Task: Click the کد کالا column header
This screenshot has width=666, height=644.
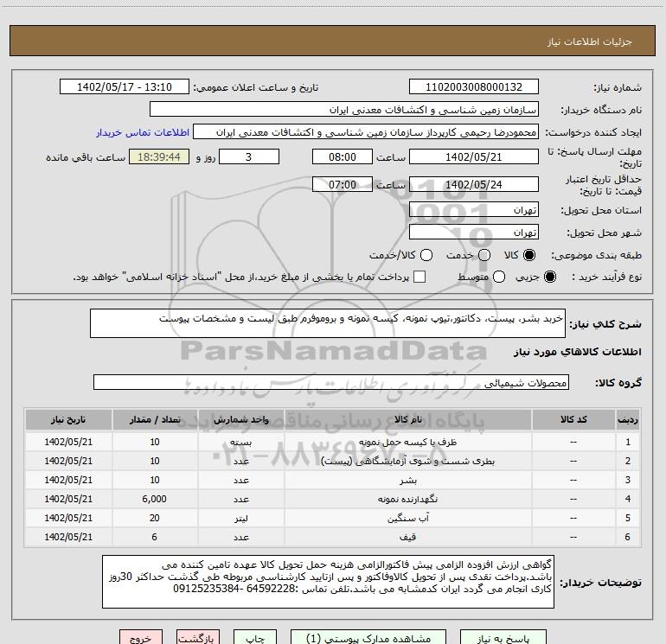Action: pyautogui.click(x=573, y=419)
